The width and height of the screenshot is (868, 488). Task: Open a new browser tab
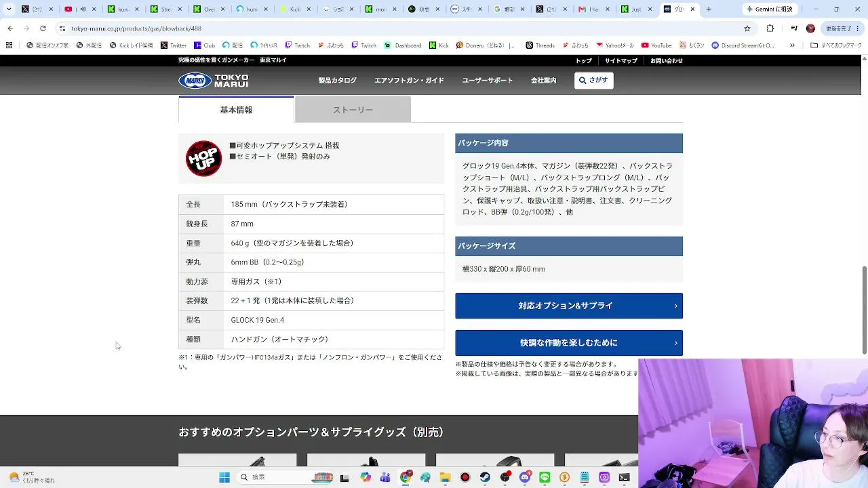tap(709, 9)
